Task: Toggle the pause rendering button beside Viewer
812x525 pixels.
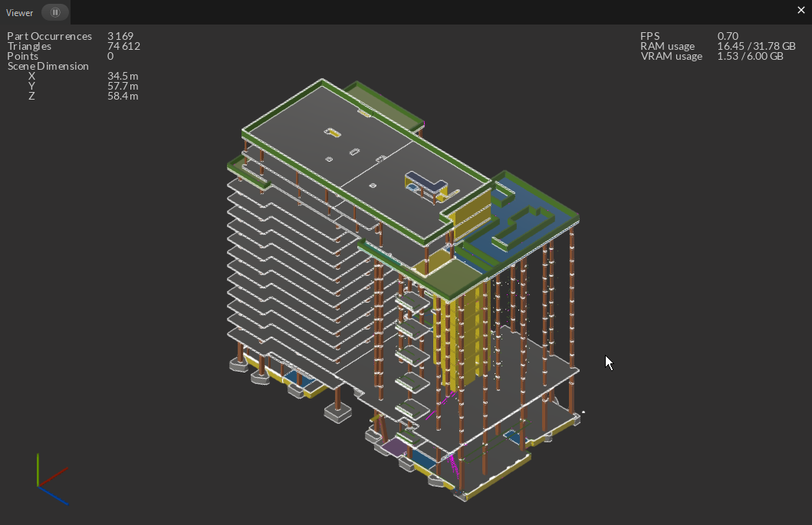Action: [x=54, y=12]
